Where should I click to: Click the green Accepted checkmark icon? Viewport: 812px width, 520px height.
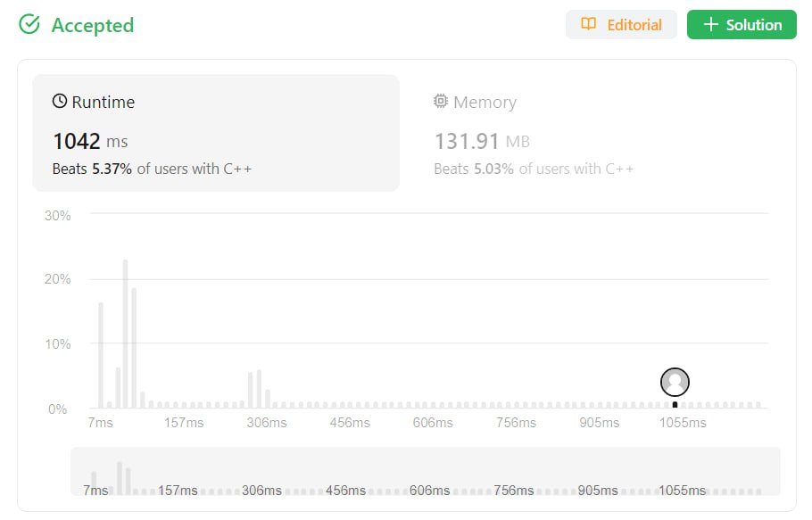coord(29,25)
